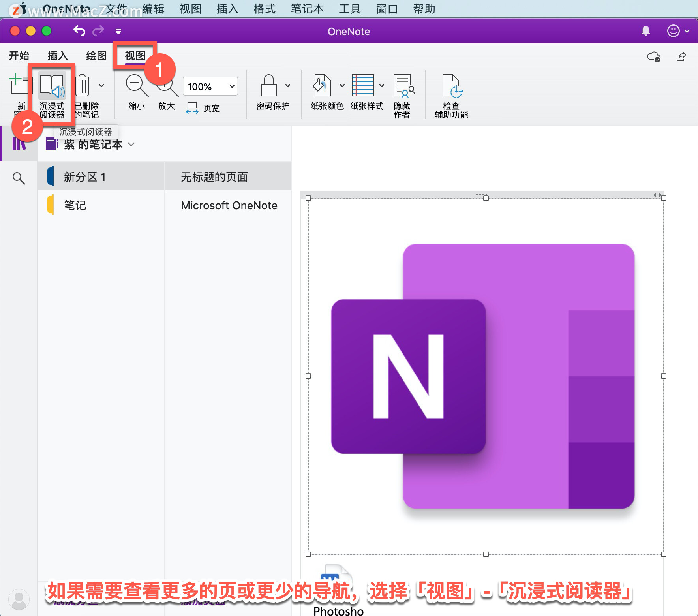Click the 紫 的笔记本 notebook title
Viewport: 698px width, 616px height.
pyautogui.click(x=93, y=145)
